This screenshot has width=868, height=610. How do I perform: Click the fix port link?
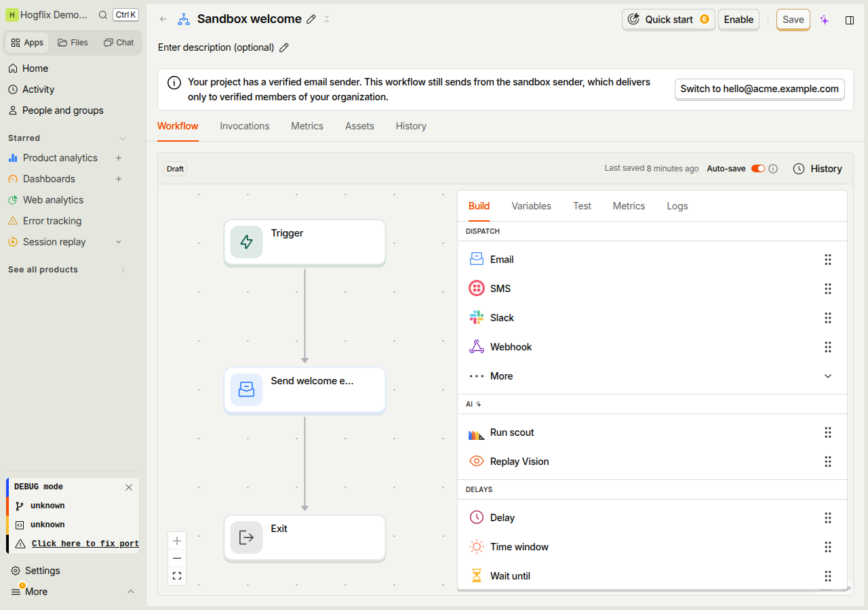pos(85,544)
